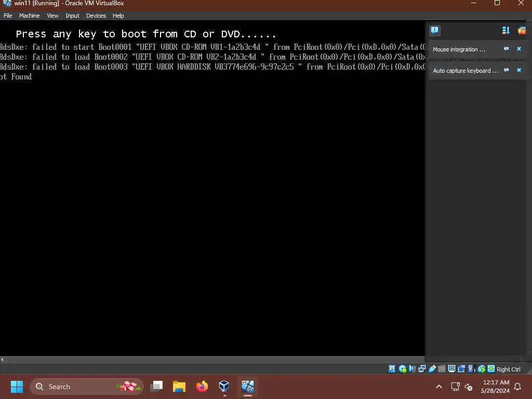Click the virtualization CPU status icon
This screenshot has width=532, height=399.
click(471, 369)
